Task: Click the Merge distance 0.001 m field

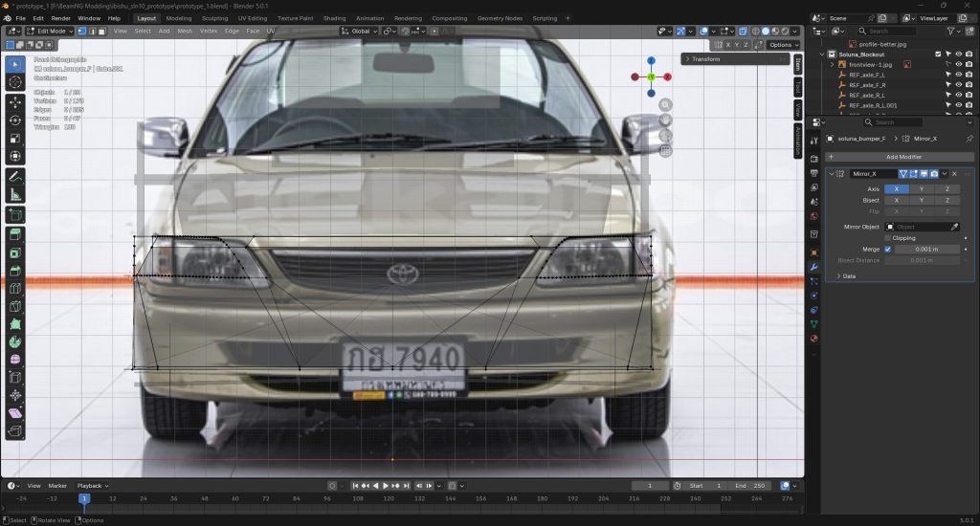Action: tap(926, 249)
